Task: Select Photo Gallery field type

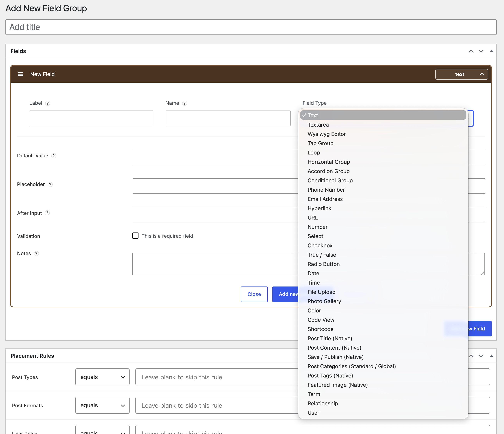Action: tap(383, 301)
